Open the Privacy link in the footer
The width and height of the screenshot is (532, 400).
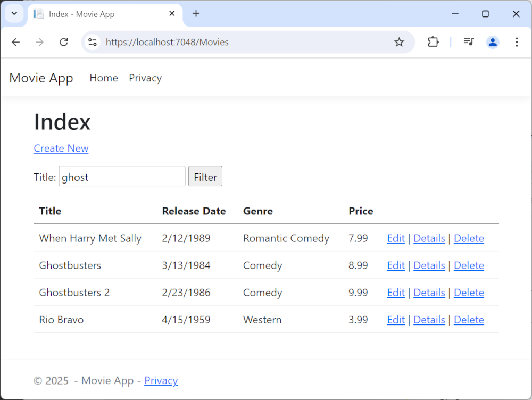pos(161,381)
